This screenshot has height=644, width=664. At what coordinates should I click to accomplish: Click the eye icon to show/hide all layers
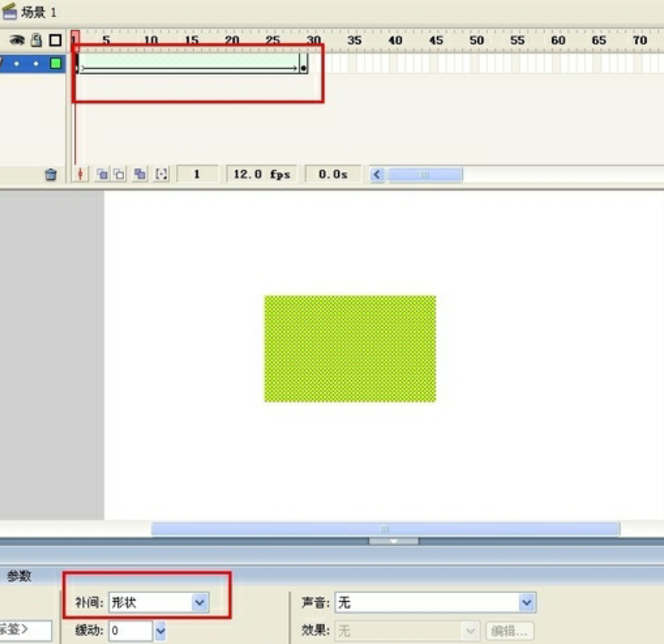point(16,40)
